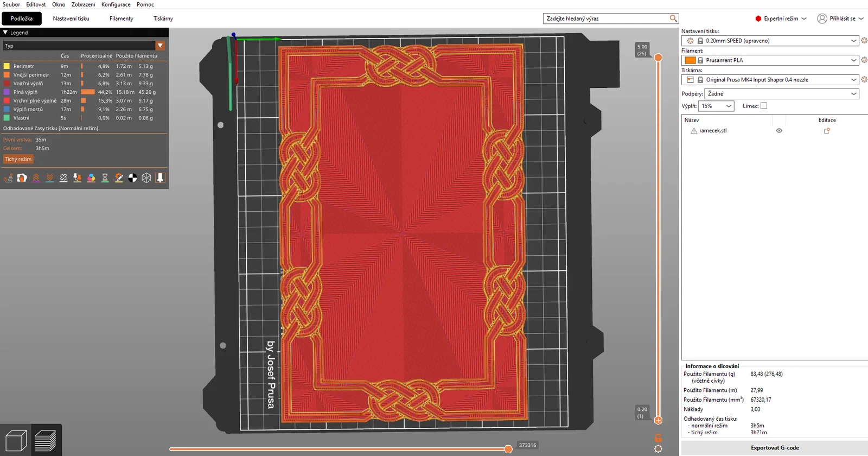This screenshot has width=868, height=456.
Task: Toggle color changes palette icon
Action: pyautogui.click(x=91, y=178)
